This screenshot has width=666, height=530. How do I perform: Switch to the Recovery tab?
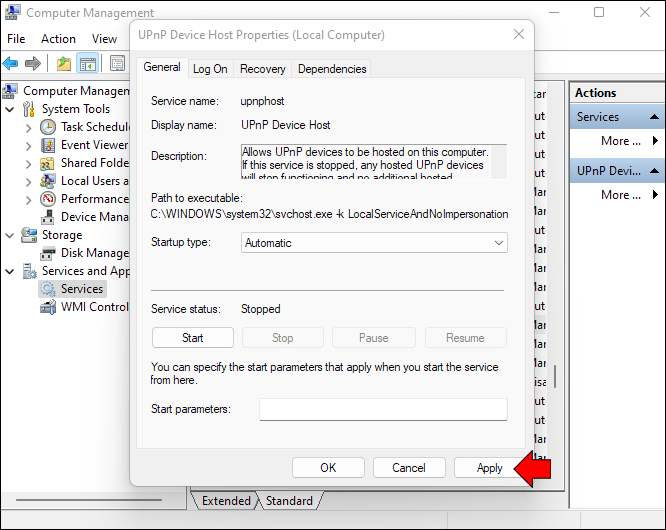tap(262, 69)
